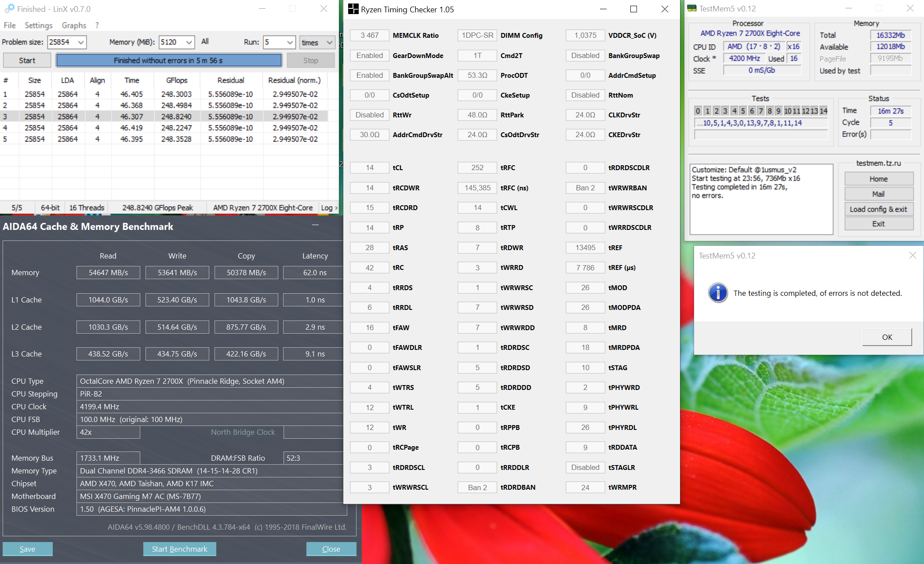Viewport: 924px width, 564px height.
Task: Click the LinX title bar app icon
Action: [9, 8]
